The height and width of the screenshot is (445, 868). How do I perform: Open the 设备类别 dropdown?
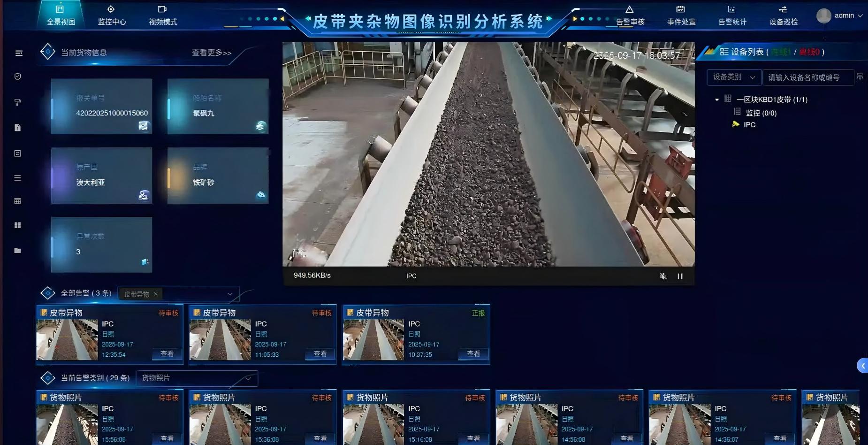(x=734, y=77)
